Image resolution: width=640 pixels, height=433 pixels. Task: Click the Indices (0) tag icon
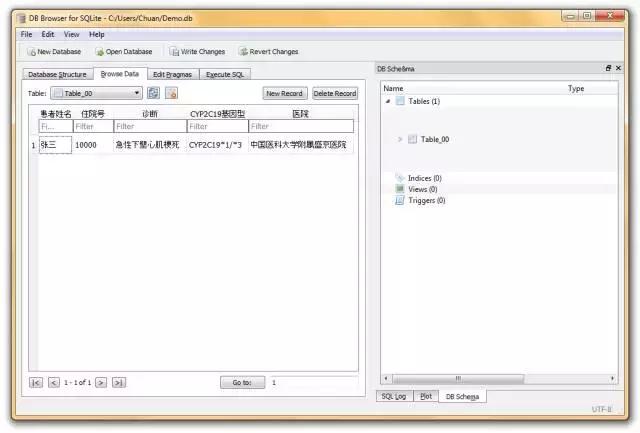click(400, 178)
